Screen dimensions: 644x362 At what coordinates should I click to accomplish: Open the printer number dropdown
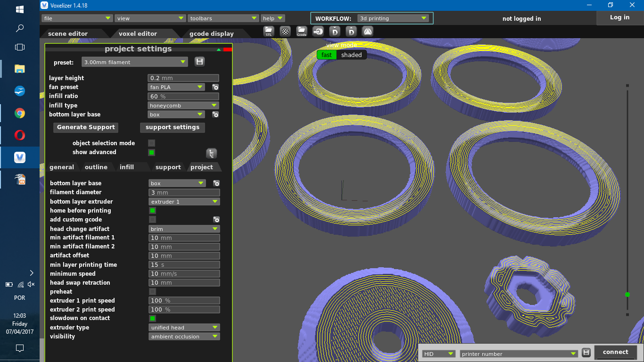(519, 354)
